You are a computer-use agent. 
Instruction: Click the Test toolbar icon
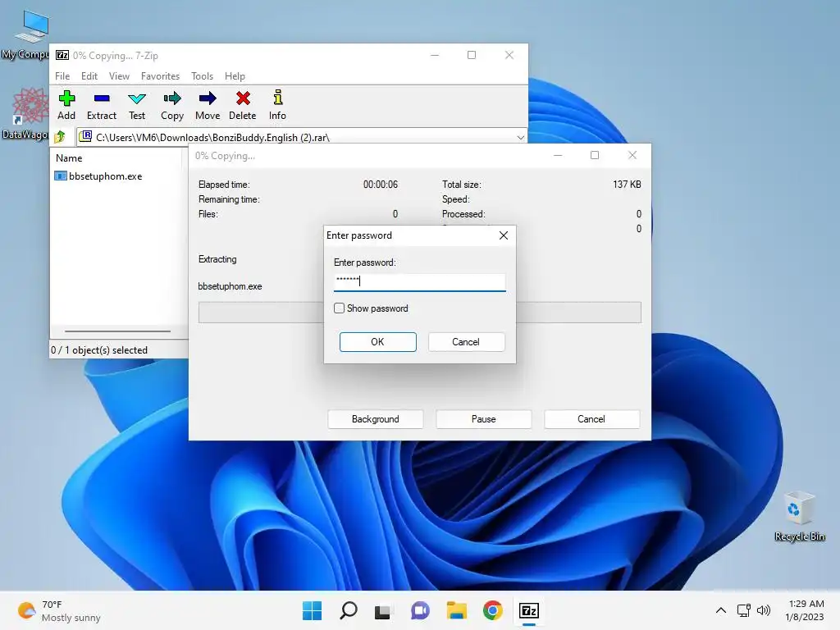[137, 105]
